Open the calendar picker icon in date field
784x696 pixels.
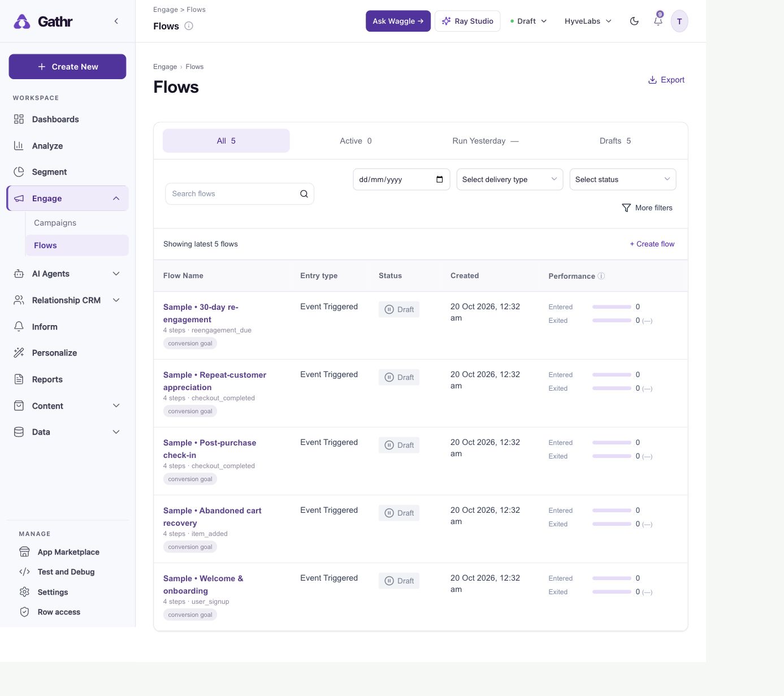(x=440, y=179)
